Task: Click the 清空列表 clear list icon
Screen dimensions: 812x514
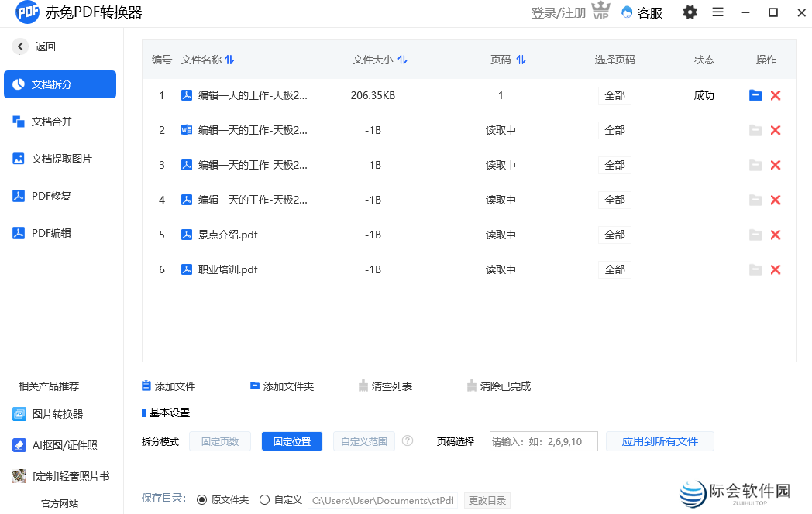Action: coord(363,385)
